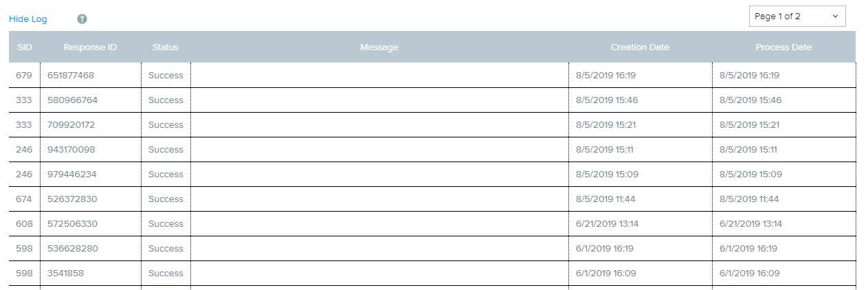The height and width of the screenshot is (290, 868).
Task: Select Response ID 651877468 cell
Action: (71, 76)
